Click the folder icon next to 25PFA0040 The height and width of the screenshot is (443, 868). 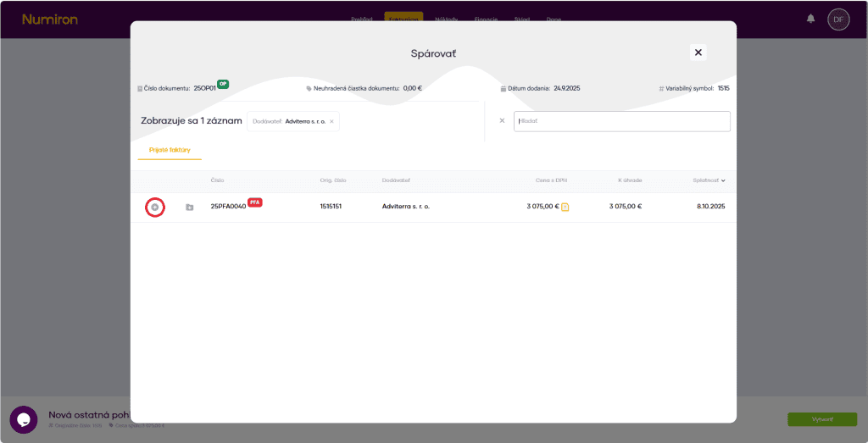[190, 207]
